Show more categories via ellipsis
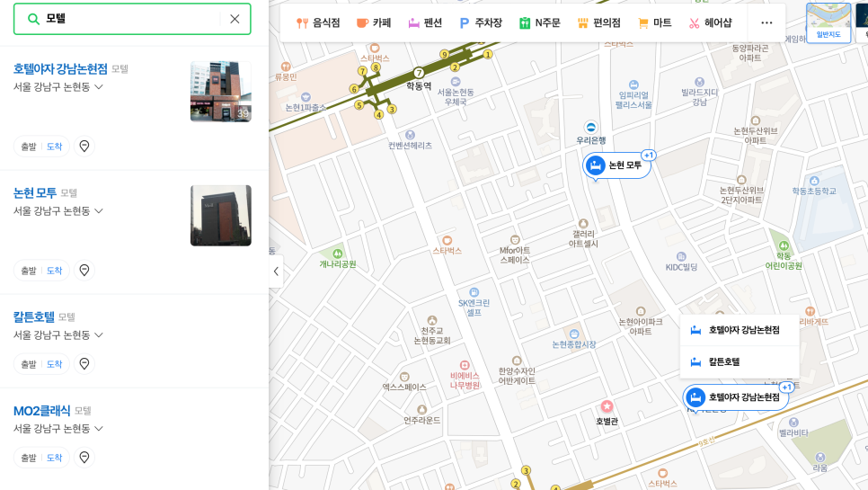Screen dimensions: 868x490 coord(766,22)
